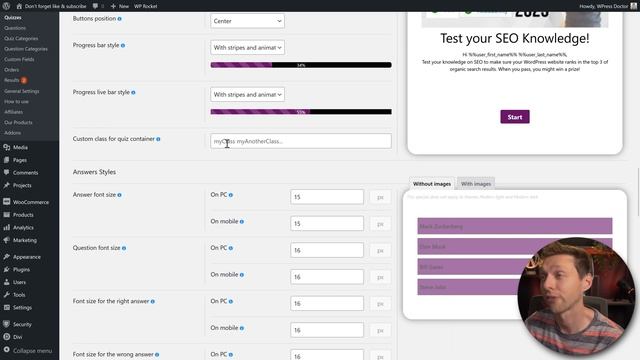Open General Settings submenu link
This screenshot has width=640, height=360.
coord(22,91)
